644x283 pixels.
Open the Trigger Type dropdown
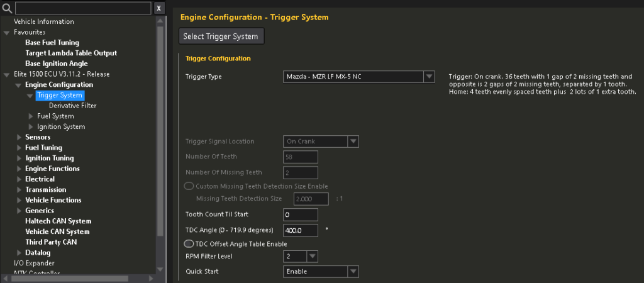point(429,77)
